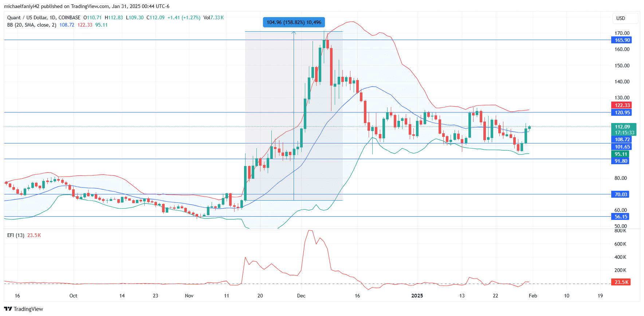The image size is (644, 316).
Task: Click the published-by michaelfaniyi42 header text
Action: coord(87,6)
